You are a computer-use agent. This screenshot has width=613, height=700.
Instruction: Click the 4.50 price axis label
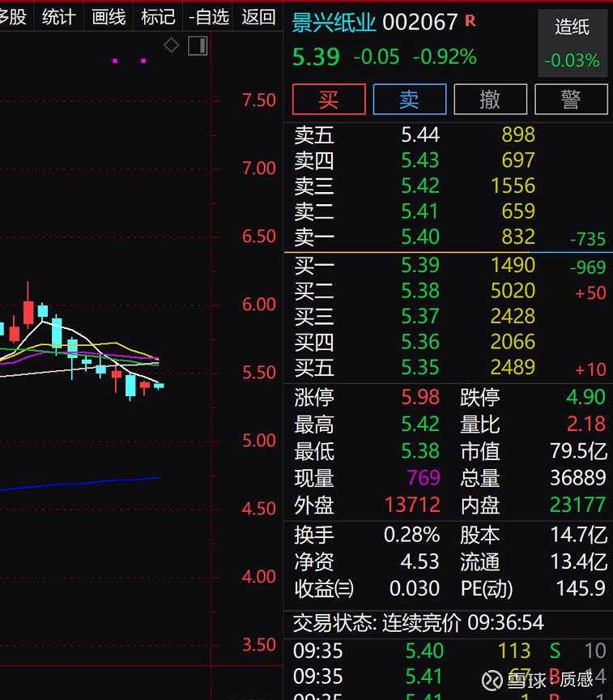(259, 509)
